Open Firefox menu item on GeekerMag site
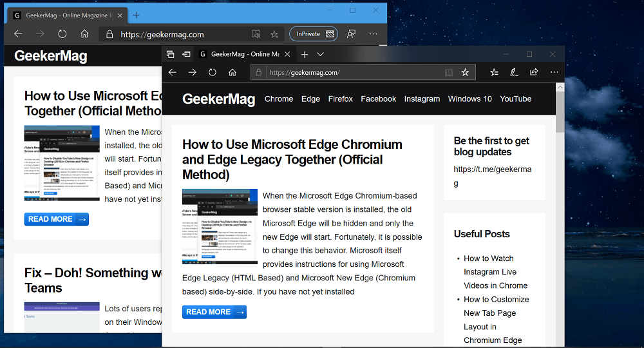This screenshot has height=348, width=644. (341, 99)
